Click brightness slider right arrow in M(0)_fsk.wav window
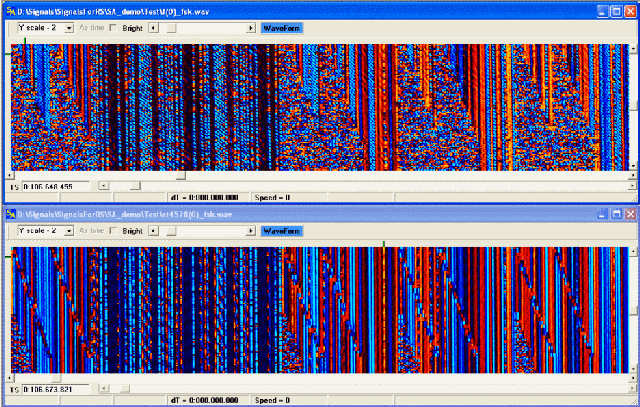Screen dimensions: 640x407 point(251,28)
